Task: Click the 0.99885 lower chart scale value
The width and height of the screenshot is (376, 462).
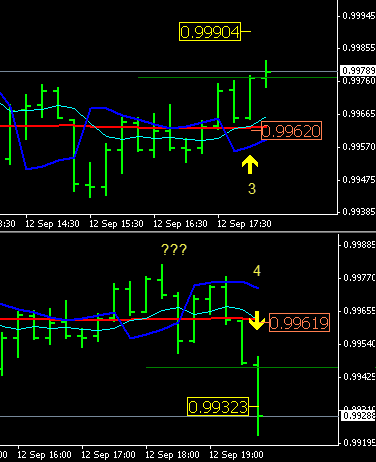Action: (359, 245)
